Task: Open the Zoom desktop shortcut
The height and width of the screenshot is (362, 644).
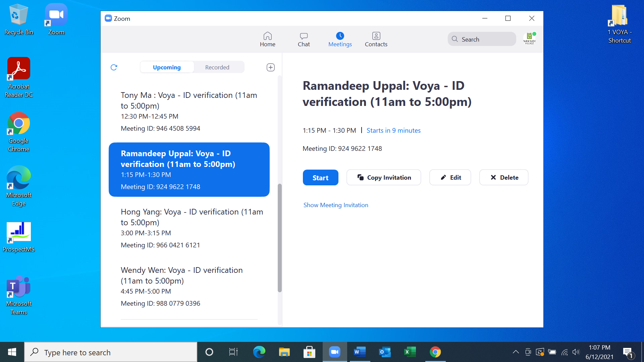Action: pos(56,19)
